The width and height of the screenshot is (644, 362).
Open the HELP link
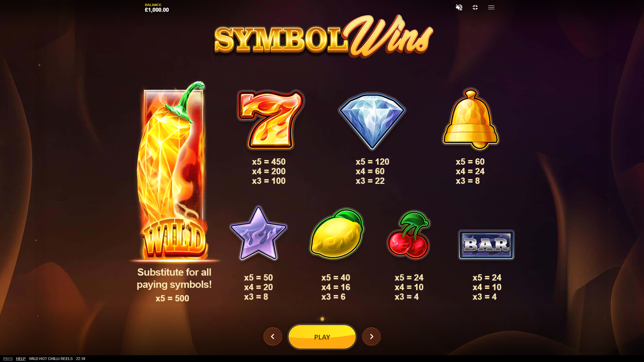[x=21, y=359]
